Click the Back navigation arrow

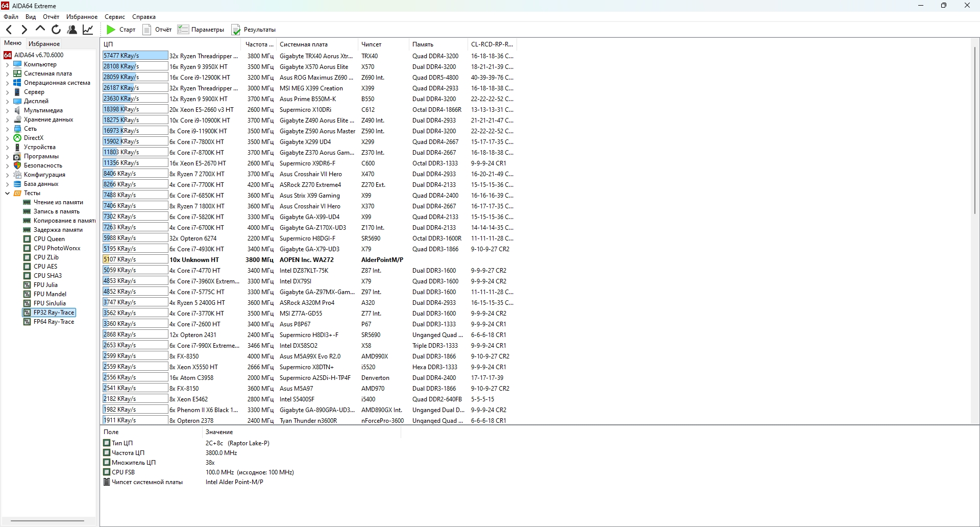[9, 30]
